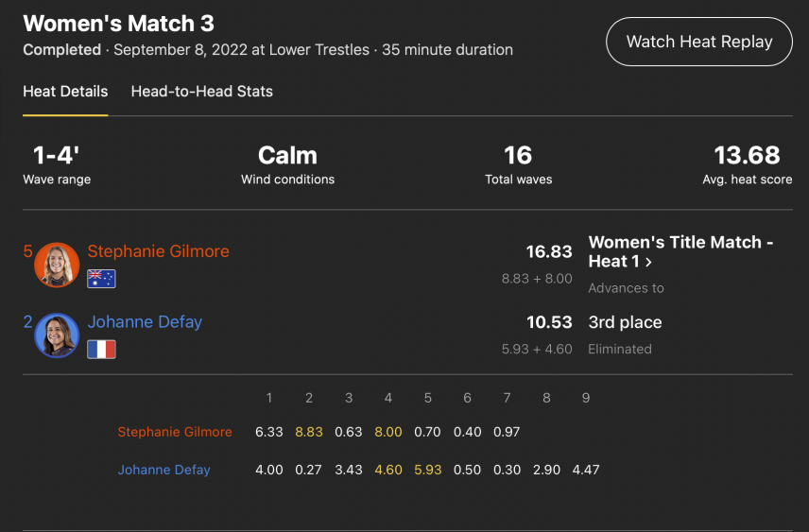809x532 pixels.
Task: Click Stephanie Gilmore name in score table
Action: tap(175, 432)
